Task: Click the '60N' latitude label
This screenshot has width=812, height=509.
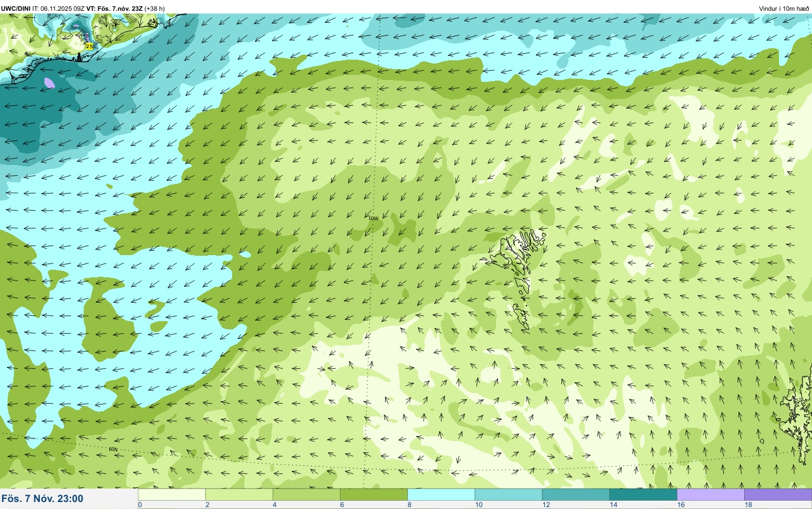Action: (113, 449)
